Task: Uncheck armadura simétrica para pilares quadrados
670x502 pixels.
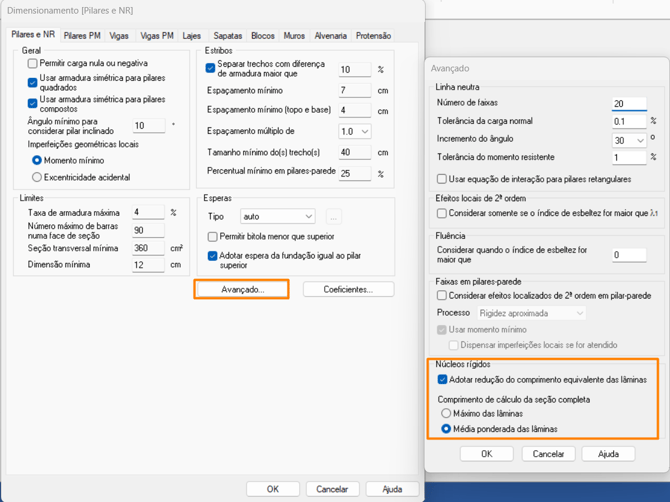Action: coord(33,83)
